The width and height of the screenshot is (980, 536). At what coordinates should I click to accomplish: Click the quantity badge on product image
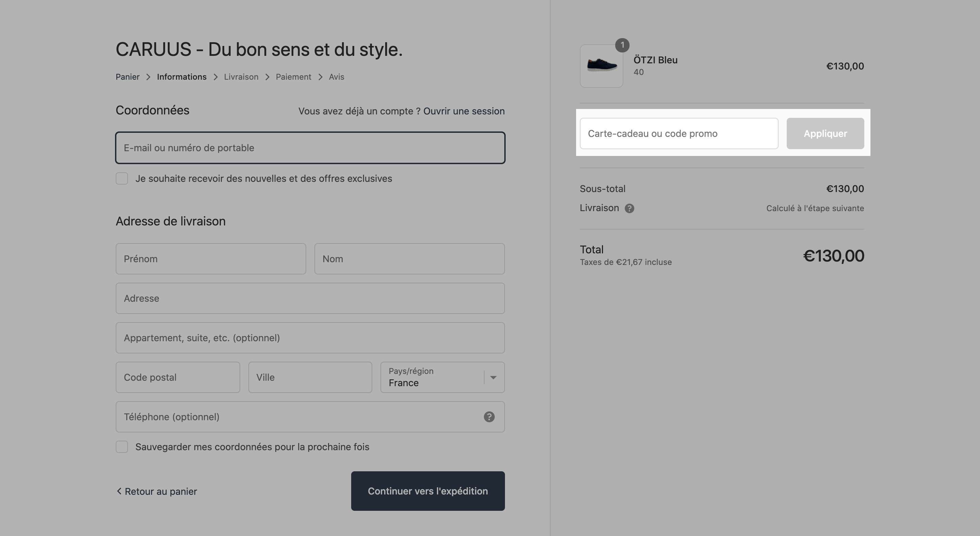(x=622, y=45)
